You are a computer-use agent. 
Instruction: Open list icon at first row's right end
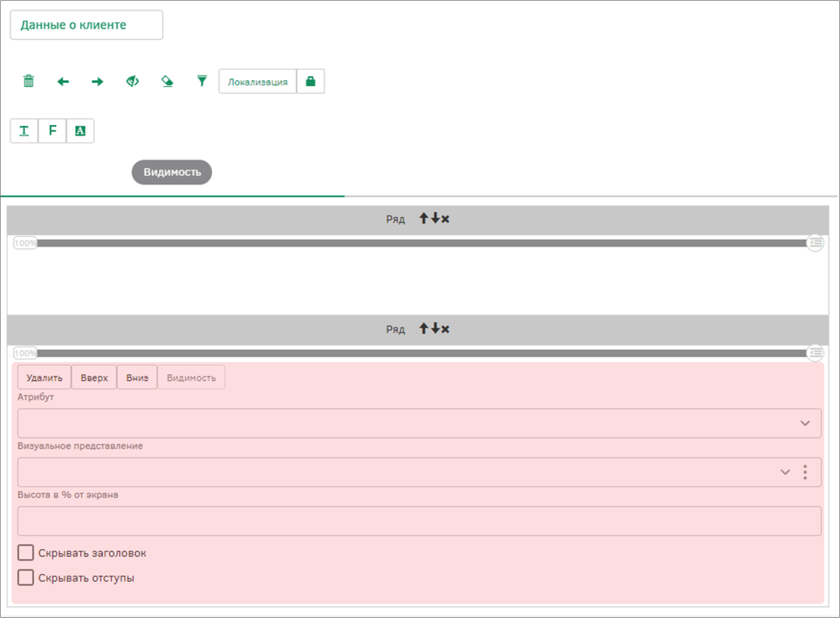point(815,243)
